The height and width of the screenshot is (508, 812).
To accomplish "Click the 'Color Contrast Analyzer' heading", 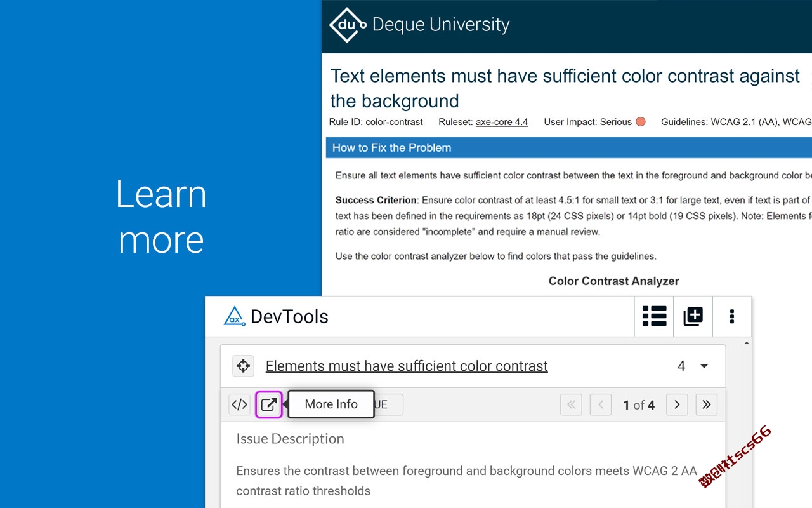I will click(613, 281).
